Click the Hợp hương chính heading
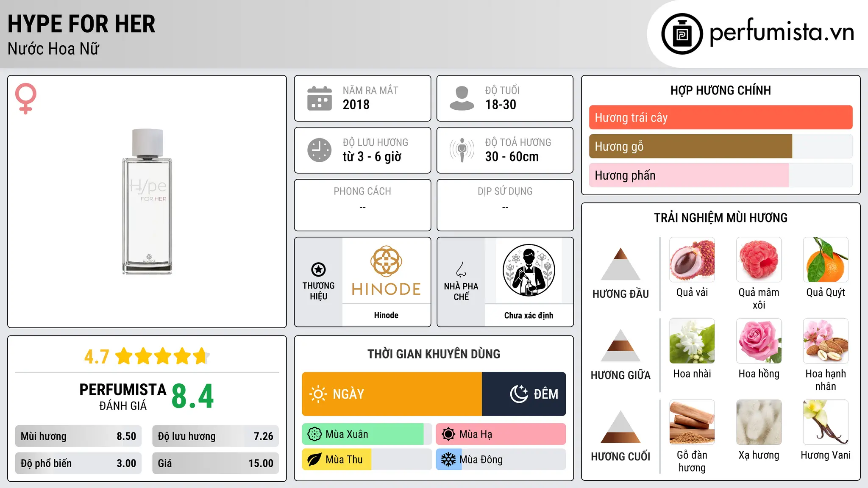Screen dimensions: 868x488 click(721, 90)
